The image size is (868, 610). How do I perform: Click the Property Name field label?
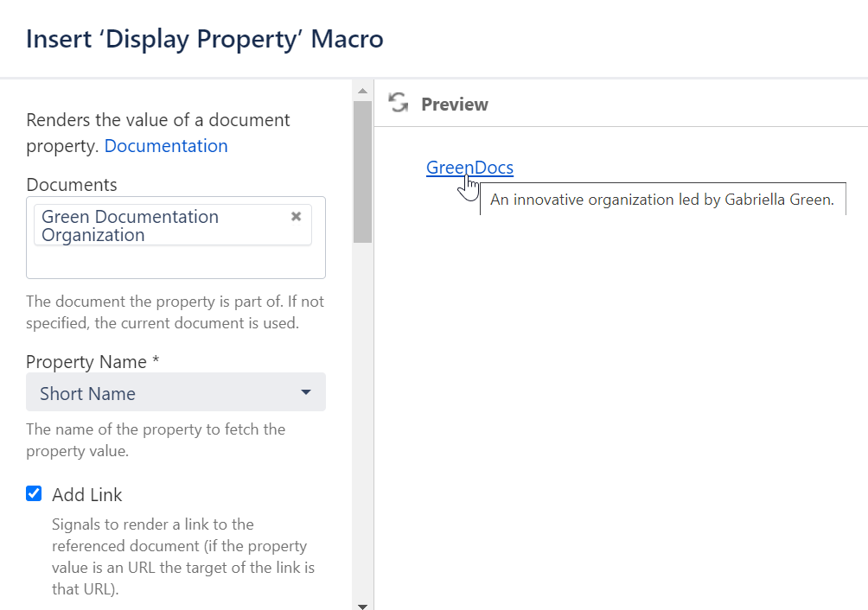tap(93, 362)
